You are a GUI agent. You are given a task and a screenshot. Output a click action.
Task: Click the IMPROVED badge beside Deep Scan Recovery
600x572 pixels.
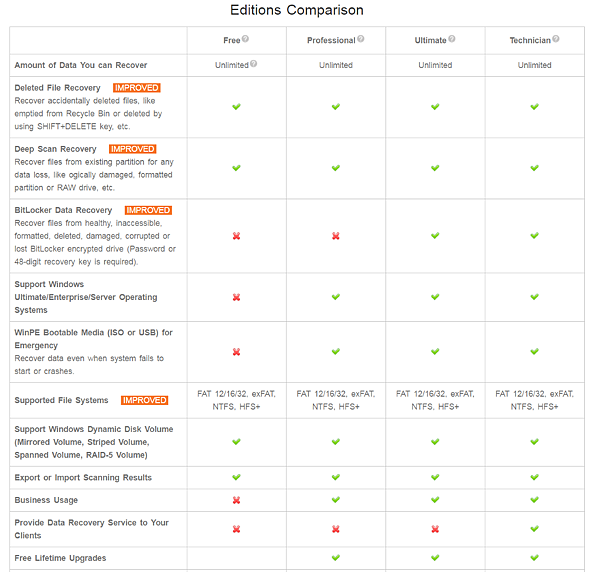(133, 149)
